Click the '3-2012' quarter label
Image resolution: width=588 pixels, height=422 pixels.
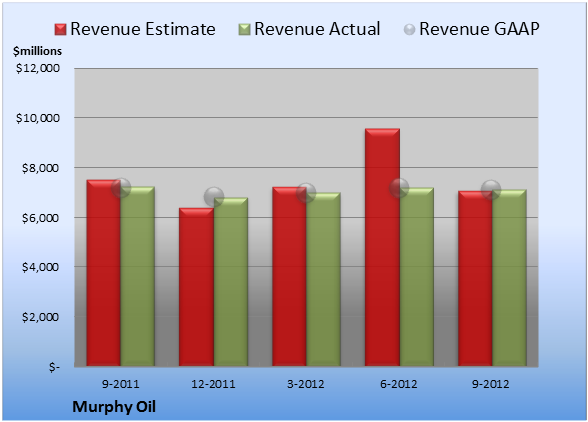pos(306,384)
